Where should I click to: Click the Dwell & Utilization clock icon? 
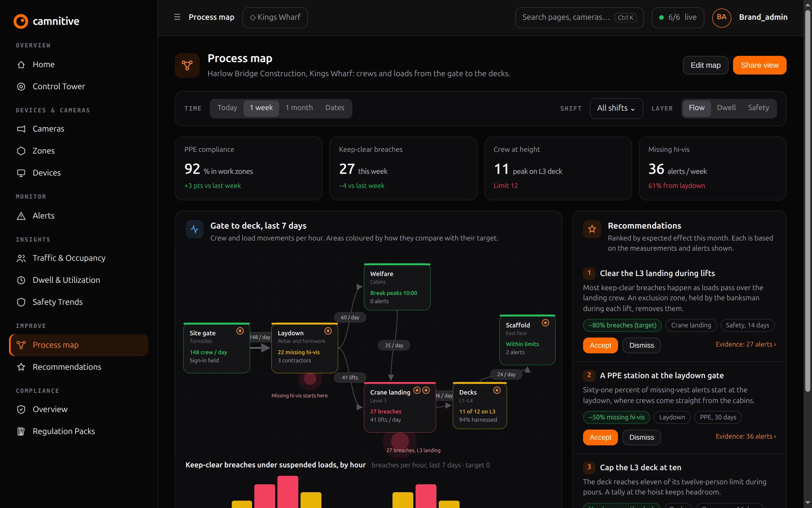[x=21, y=280]
